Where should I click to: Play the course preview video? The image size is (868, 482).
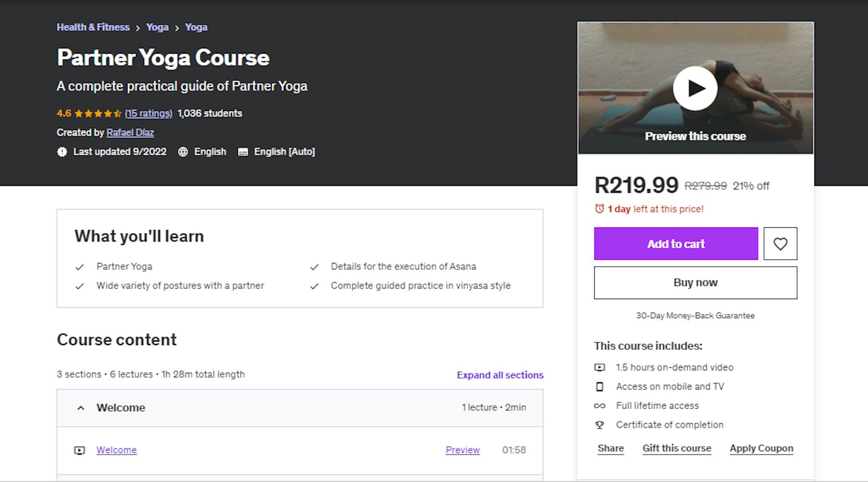click(x=695, y=88)
